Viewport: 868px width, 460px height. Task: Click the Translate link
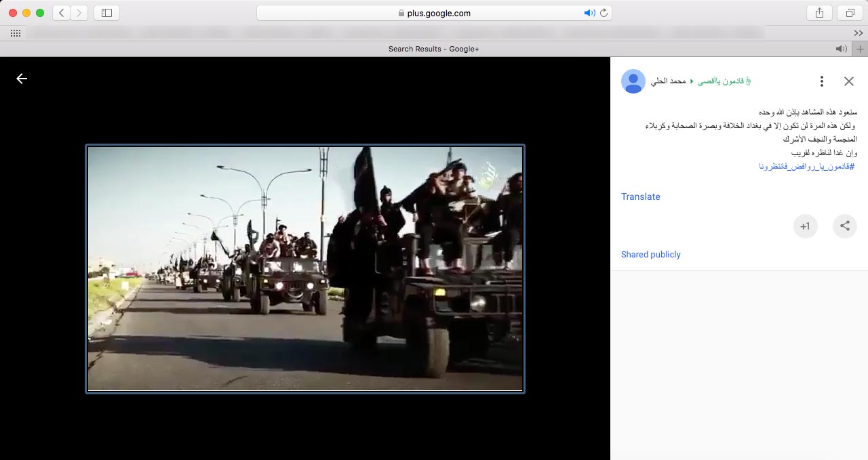coord(640,196)
